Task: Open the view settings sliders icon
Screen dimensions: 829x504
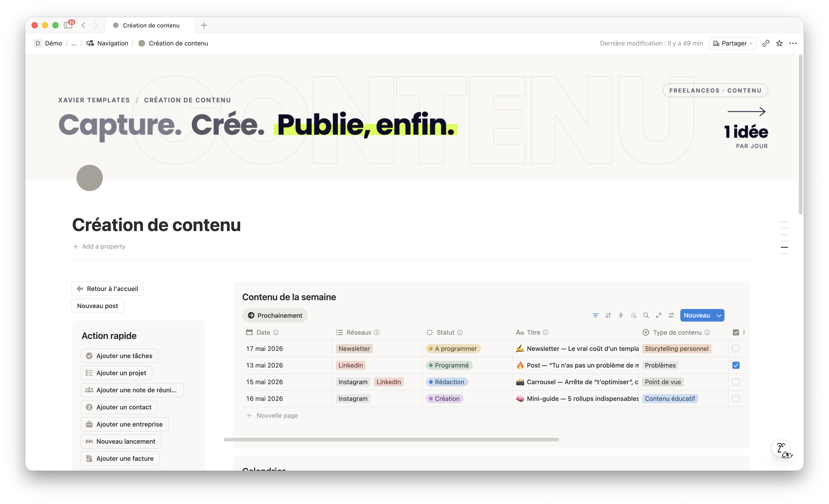Action: (671, 315)
